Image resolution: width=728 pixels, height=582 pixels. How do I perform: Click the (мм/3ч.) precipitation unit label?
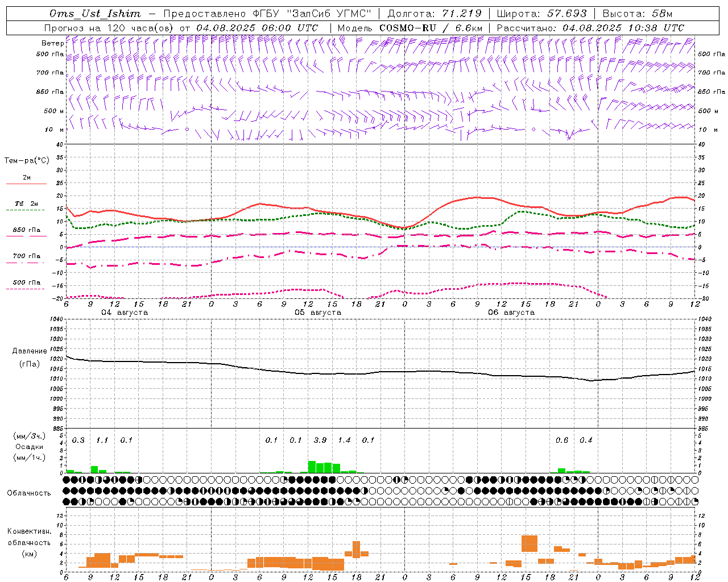coord(30,436)
